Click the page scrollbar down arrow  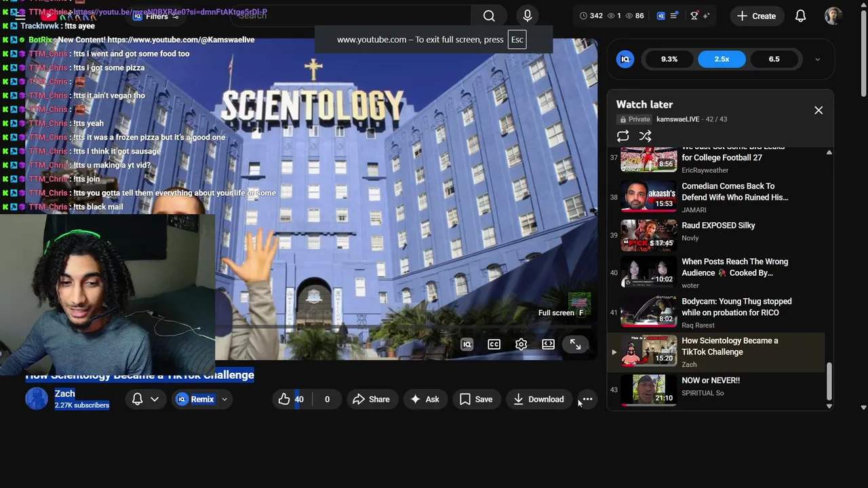tap(863, 407)
